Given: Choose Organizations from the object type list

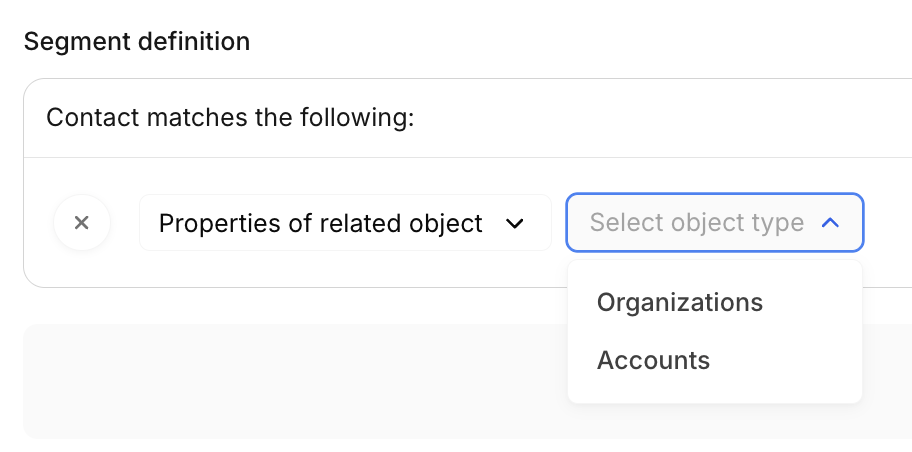Looking at the screenshot, I should [x=680, y=302].
